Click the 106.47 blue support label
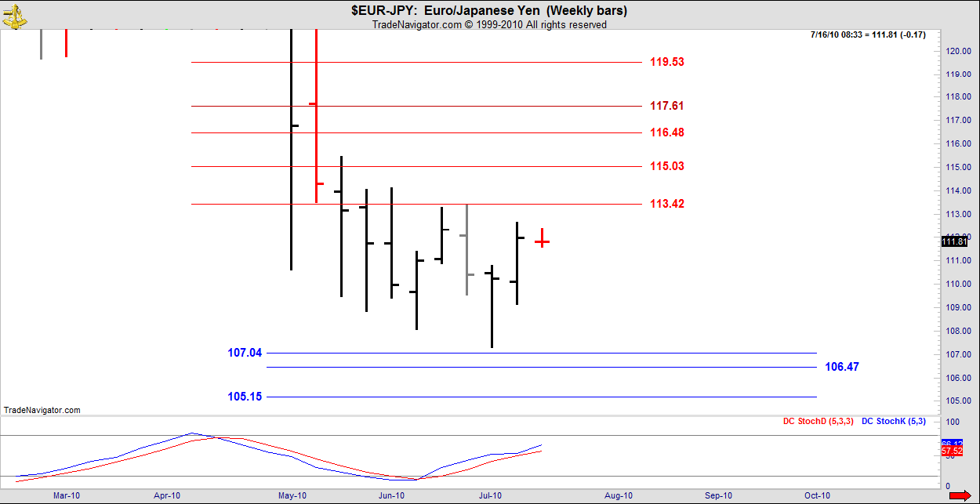This screenshot has width=980, height=504. (842, 367)
